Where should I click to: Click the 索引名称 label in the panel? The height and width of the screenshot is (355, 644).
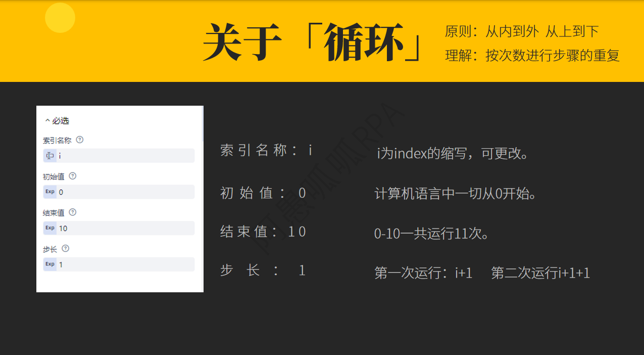coord(57,140)
